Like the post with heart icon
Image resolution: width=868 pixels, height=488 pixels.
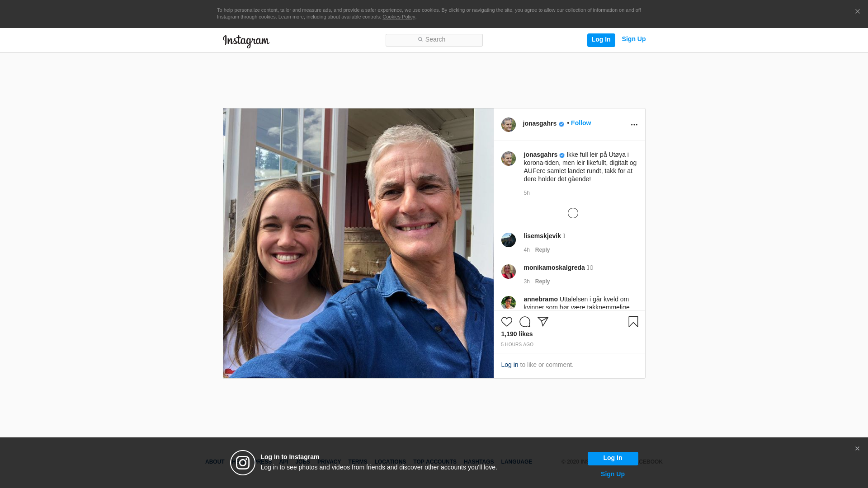pyautogui.click(x=506, y=322)
